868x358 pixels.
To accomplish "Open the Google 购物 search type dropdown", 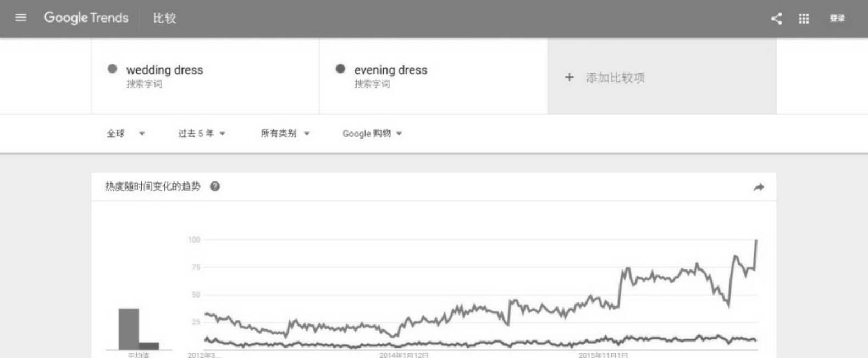I will pyautogui.click(x=372, y=134).
